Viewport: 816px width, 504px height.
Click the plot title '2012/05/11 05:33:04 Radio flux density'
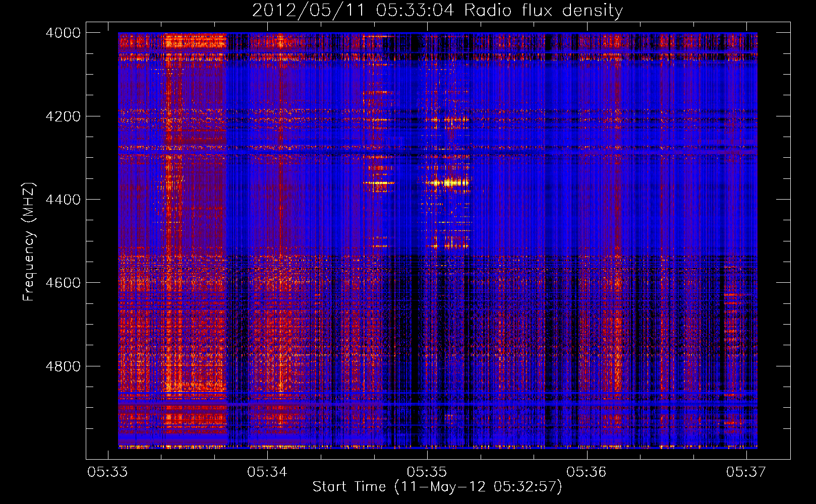[x=437, y=10]
